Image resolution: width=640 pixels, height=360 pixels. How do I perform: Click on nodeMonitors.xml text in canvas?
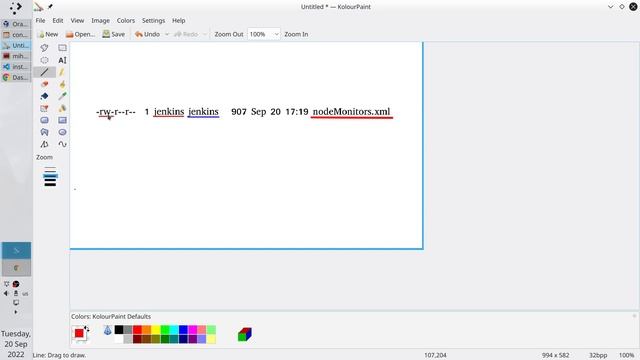pos(351,111)
